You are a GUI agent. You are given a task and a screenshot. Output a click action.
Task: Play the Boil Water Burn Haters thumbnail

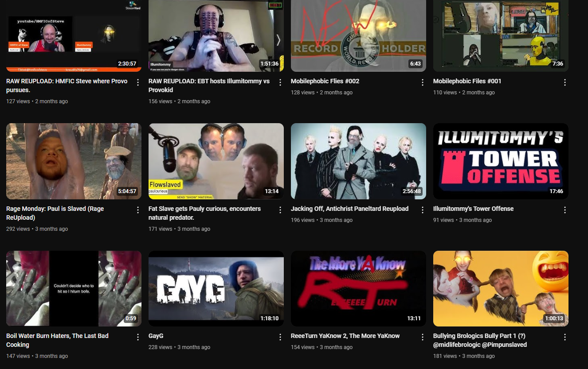coord(74,289)
